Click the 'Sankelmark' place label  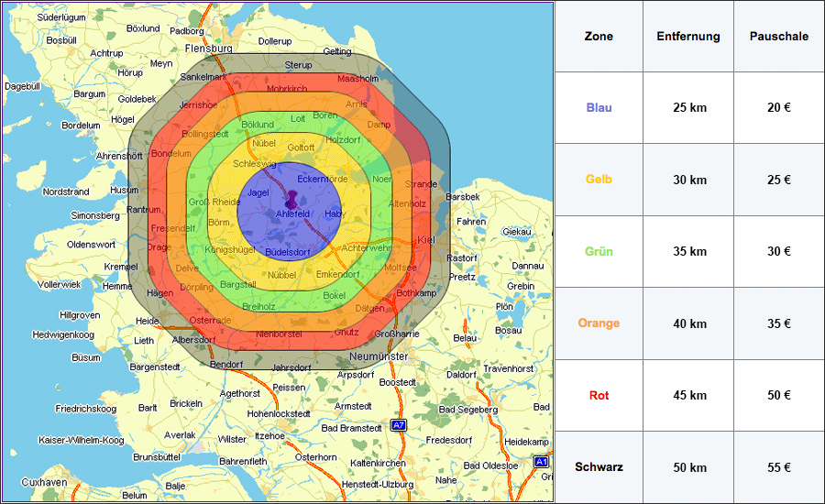[203, 77]
